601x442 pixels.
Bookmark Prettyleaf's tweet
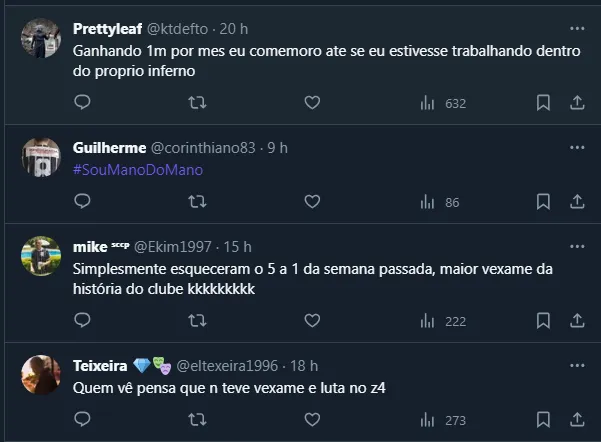(x=544, y=102)
